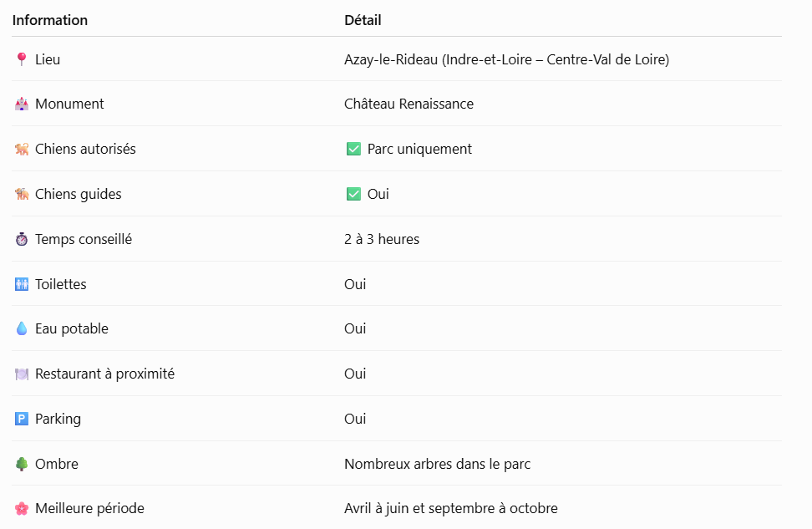The image size is (812, 529).
Task: Click the Château Renaissance cell
Action: point(409,104)
